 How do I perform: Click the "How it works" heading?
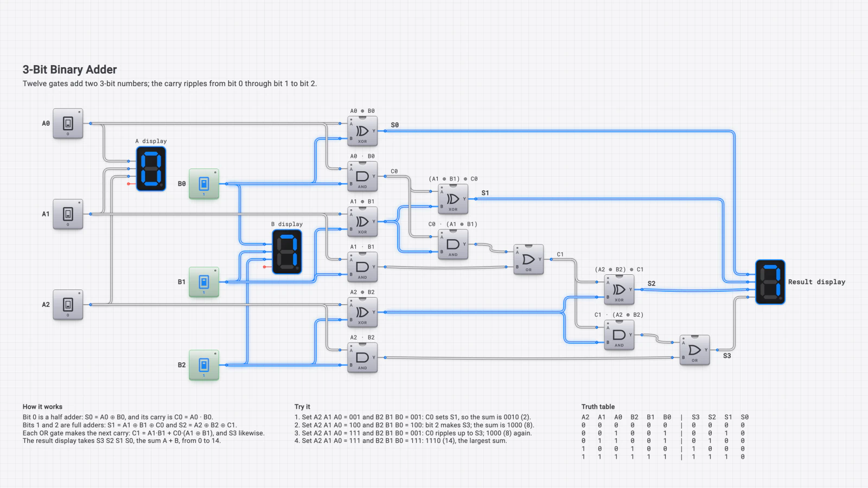[x=42, y=407]
